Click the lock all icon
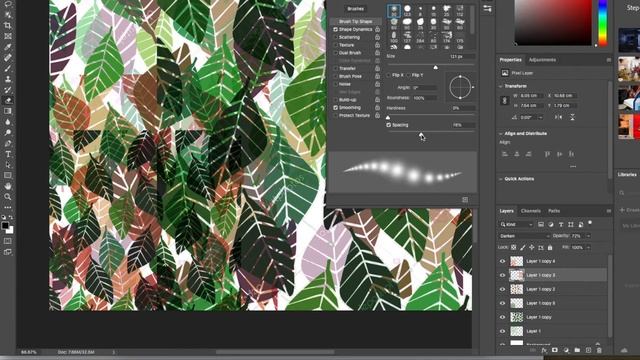640x360 pixels. 550,247
